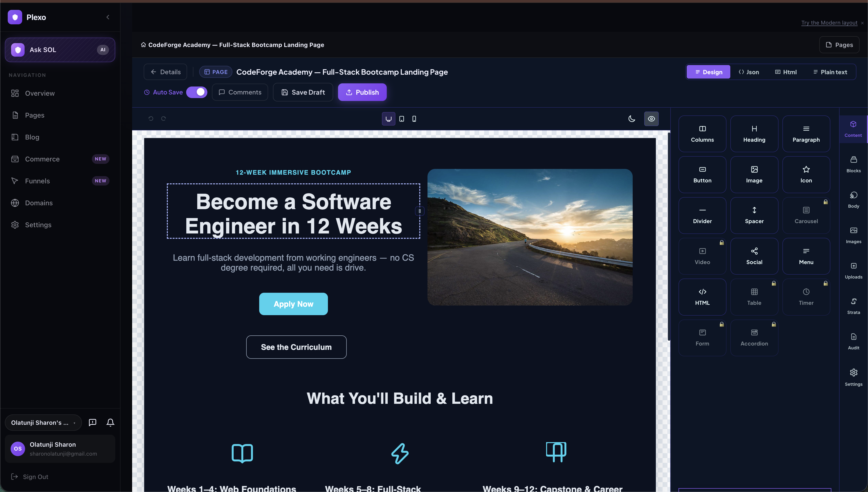Select the sunset road hero image
The height and width of the screenshot is (492, 868).
[530, 237]
